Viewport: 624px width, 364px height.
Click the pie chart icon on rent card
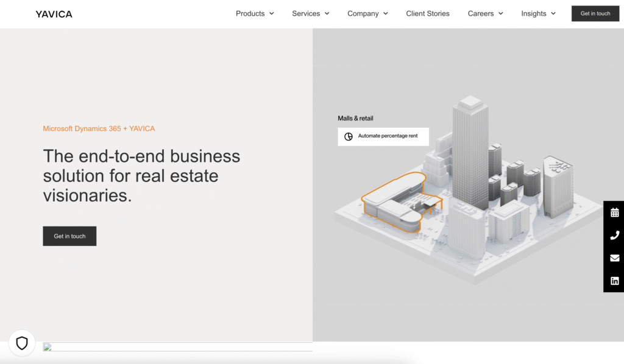pyautogui.click(x=349, y=136)
